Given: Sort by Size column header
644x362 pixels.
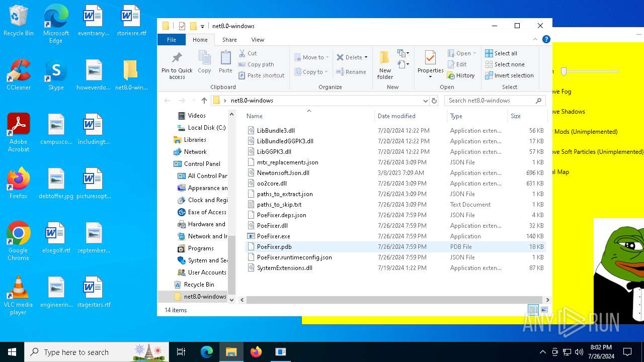Looking at the screenshot, I should (x=526, y=116).
